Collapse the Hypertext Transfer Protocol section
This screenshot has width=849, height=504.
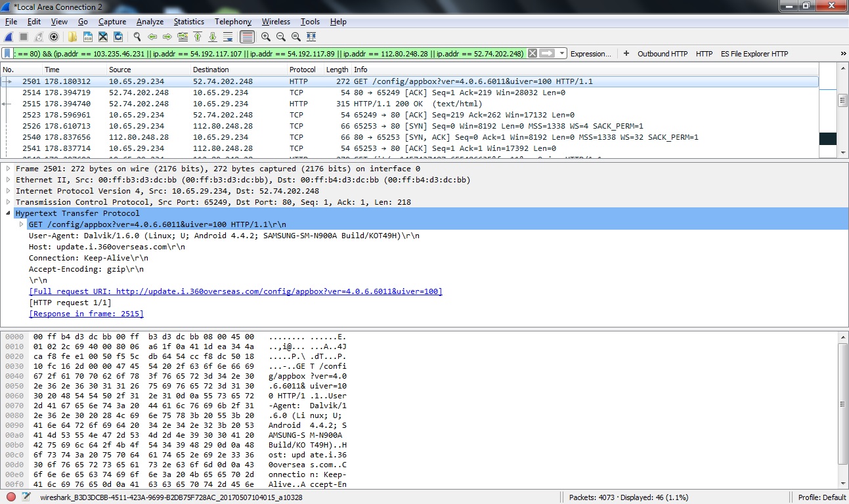(x=8, y=213)
